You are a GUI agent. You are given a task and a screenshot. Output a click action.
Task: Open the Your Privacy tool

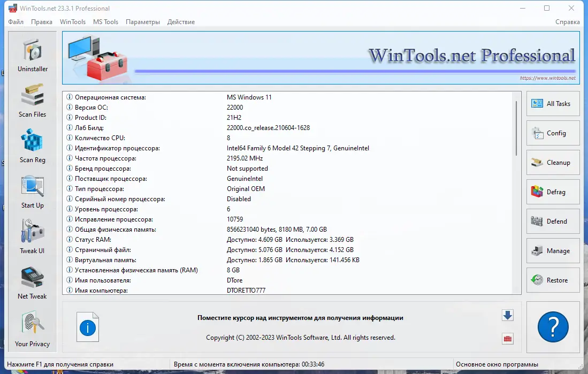pos(33,329)
